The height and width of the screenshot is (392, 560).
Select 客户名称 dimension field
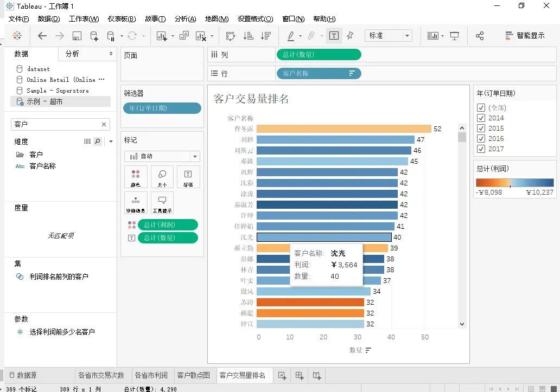pyautogui.click(x=42, y=166)
